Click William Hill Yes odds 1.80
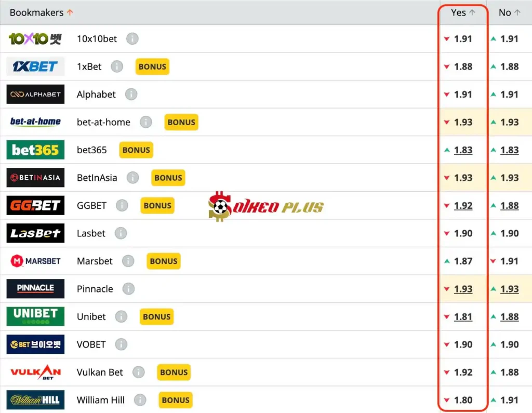The width and height of the screenshot is (532, 413). point(463,400)
